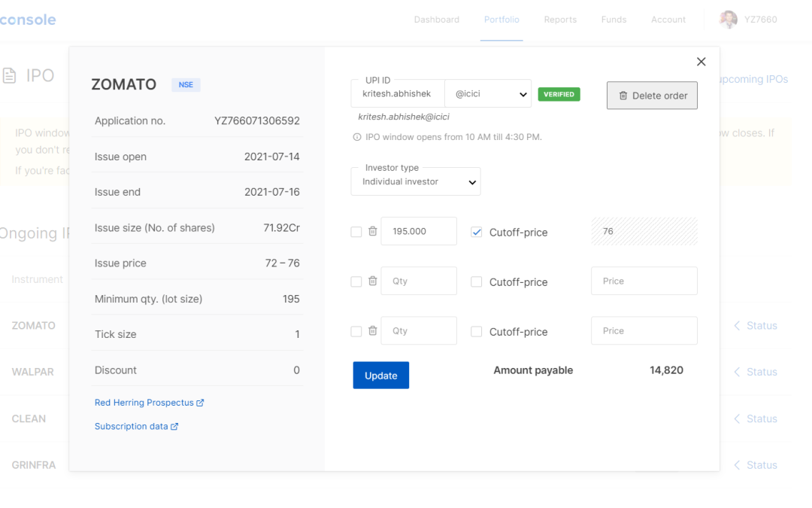Open Status link for WALPAR row
Image resolution: width=812 pixels, height=508 pixels.
point(762,372)
